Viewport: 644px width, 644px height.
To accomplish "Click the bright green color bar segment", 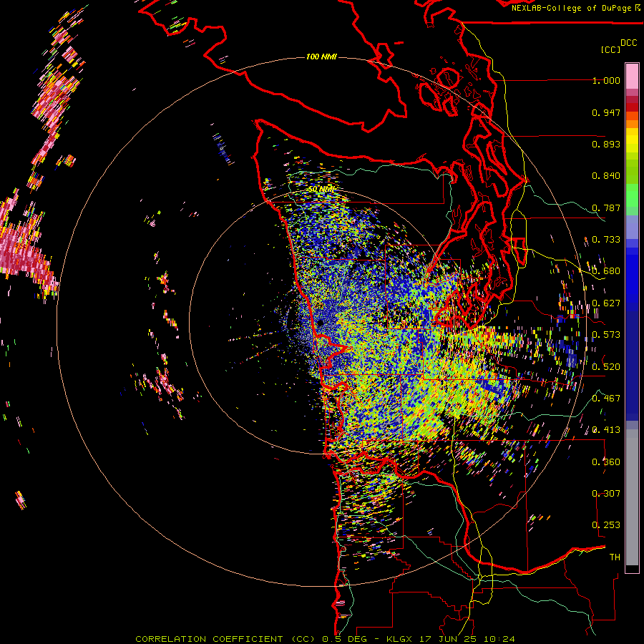I will click(632, 195).
